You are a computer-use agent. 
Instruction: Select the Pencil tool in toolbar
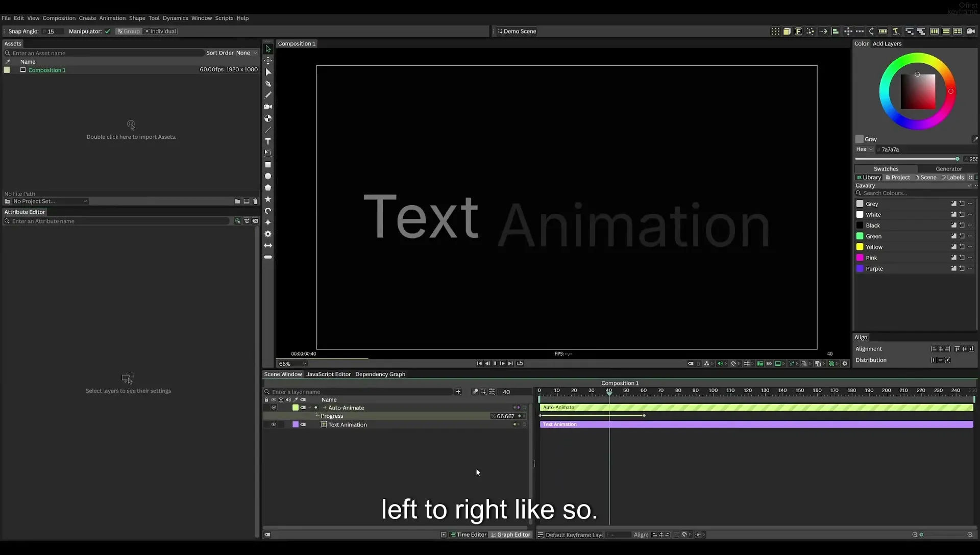pyautogui.click(x=268, y=95)
